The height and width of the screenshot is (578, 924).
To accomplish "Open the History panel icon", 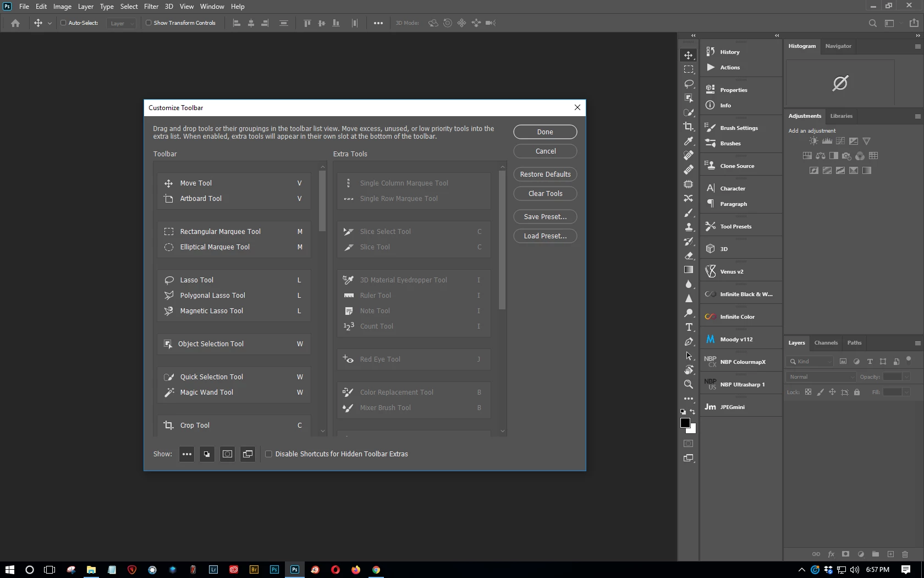I will click(711, 52).
